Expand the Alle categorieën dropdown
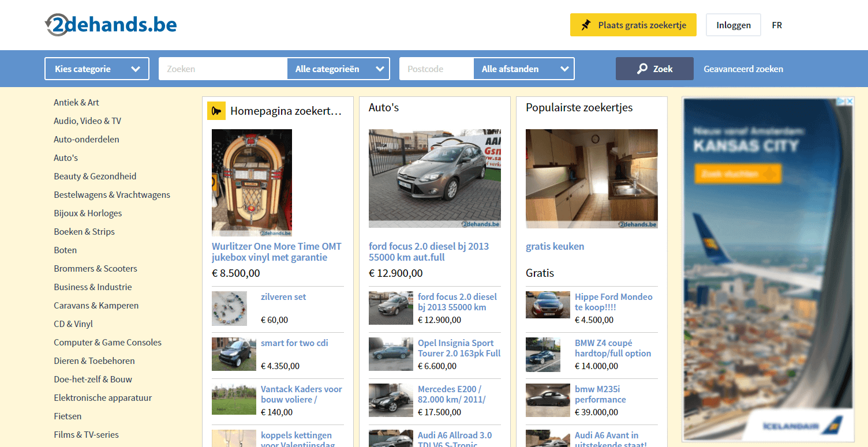868x447 pixels. coord(338,69)
